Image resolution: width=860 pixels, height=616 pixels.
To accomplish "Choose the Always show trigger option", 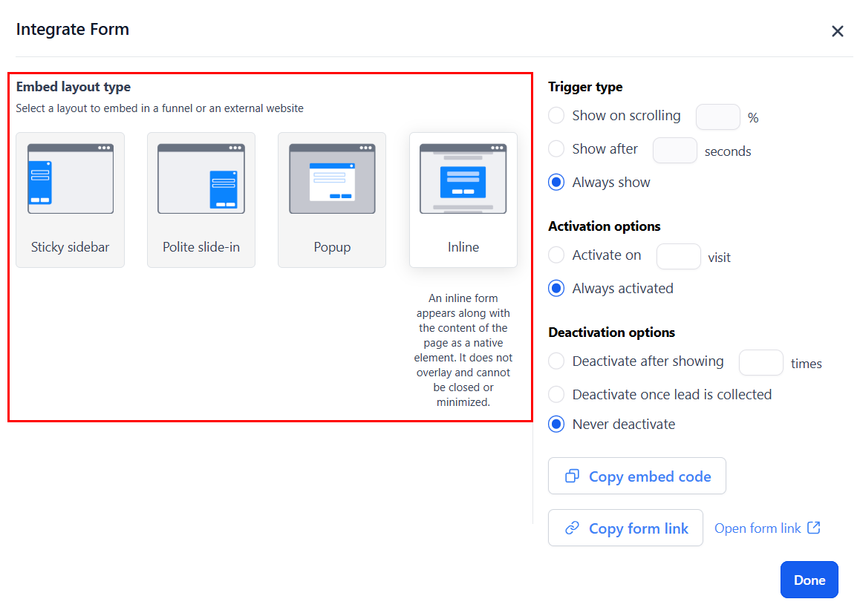I will (556, 183).
